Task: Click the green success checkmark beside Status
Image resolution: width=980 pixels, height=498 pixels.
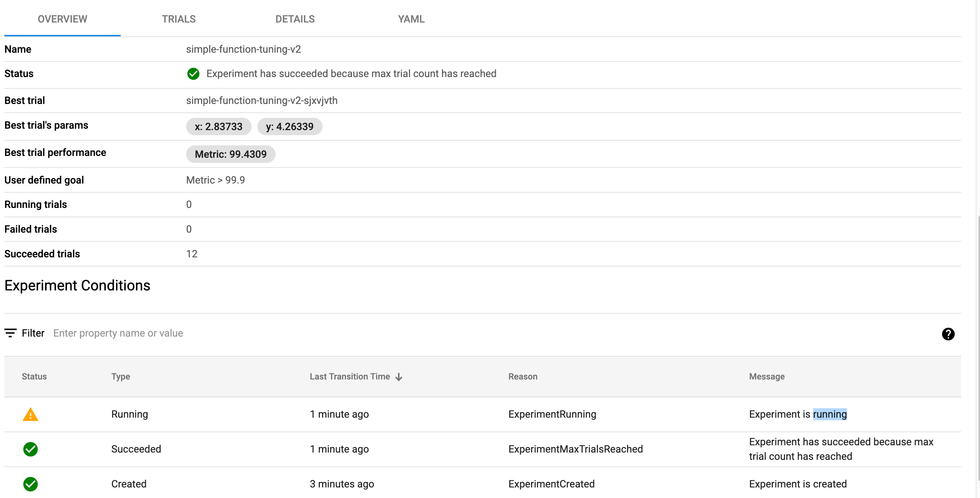Action: 193,74
